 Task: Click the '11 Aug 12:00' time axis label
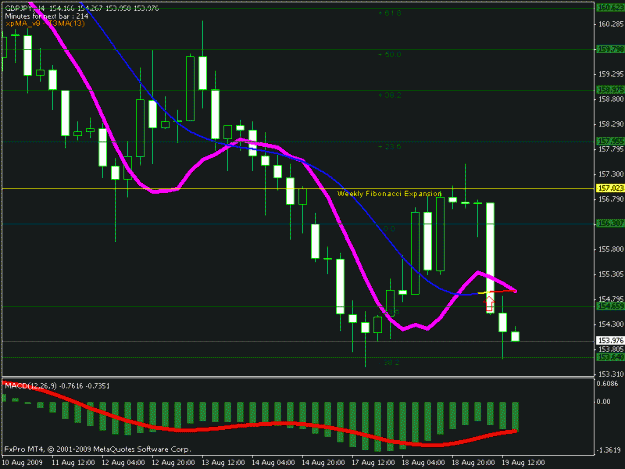(73, 463)
